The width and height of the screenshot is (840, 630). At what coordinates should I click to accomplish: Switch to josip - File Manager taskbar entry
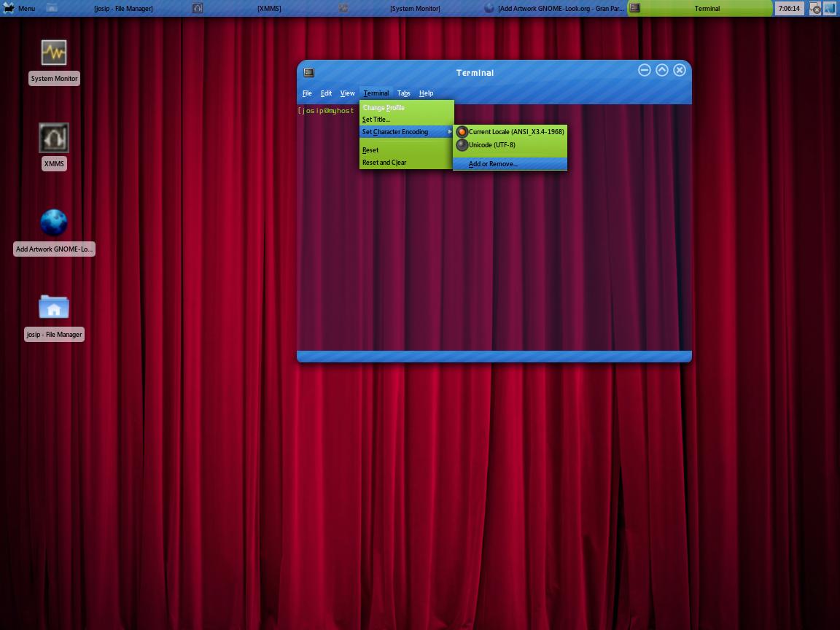click(x=123, y=9)
